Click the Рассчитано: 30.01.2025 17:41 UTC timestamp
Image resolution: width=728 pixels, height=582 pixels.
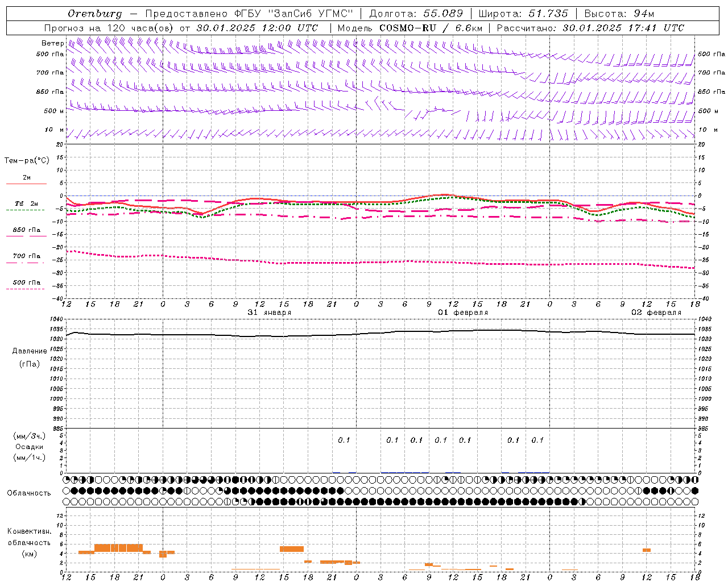pyautogui.click(x=590, y=28)
